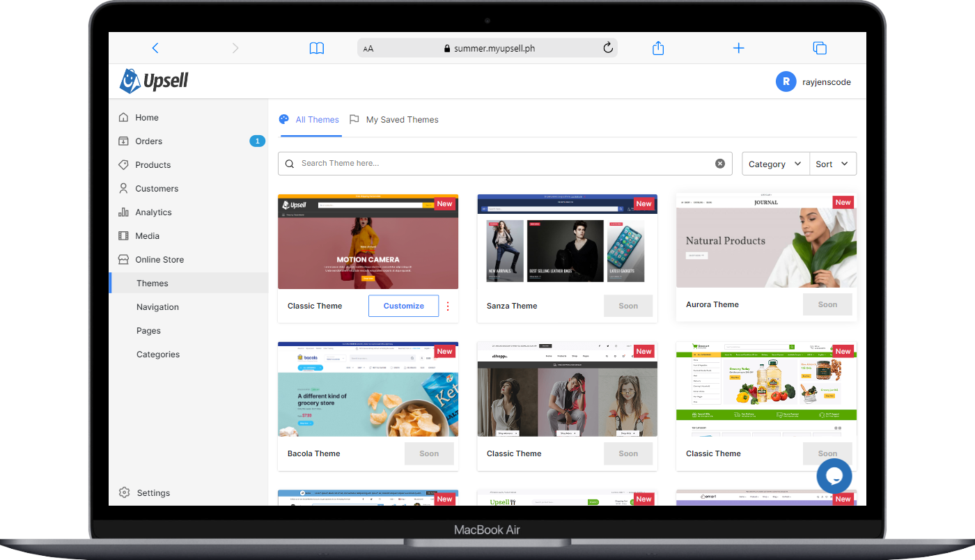Reload the page with refresh icon
975x560 pixels.
click(608, 48)
